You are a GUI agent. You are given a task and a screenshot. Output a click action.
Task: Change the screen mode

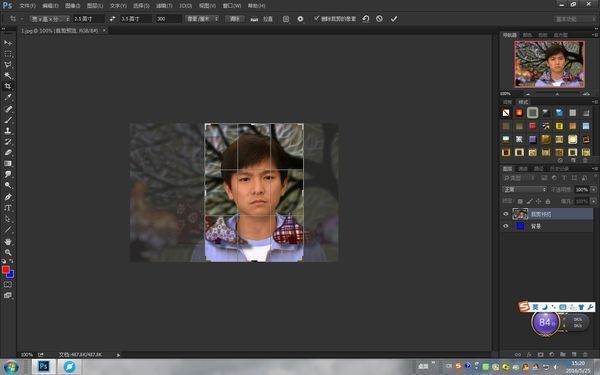8,295
